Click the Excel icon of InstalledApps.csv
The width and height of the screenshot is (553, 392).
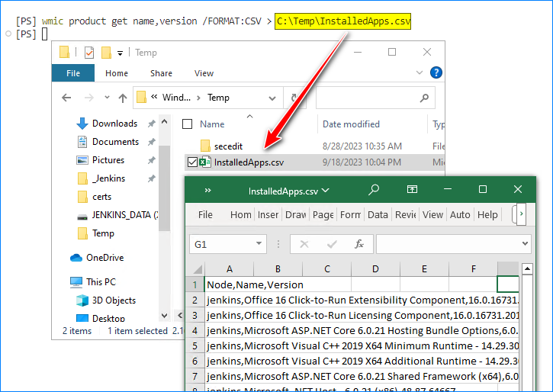point(205,162)
